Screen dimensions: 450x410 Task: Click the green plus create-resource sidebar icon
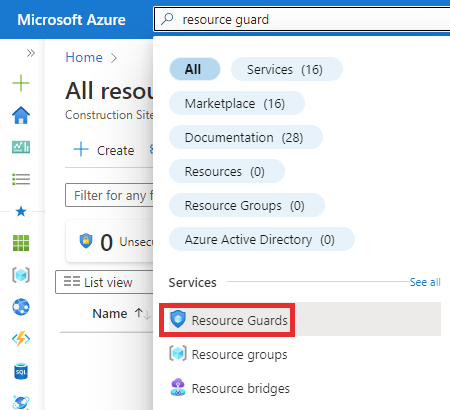click(x=21, y=83)
